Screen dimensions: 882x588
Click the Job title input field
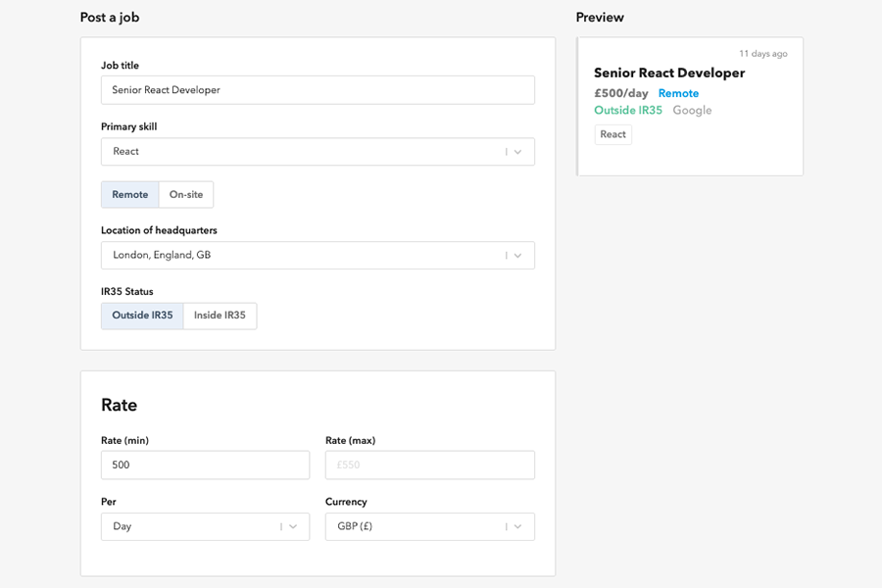(318, 90)
